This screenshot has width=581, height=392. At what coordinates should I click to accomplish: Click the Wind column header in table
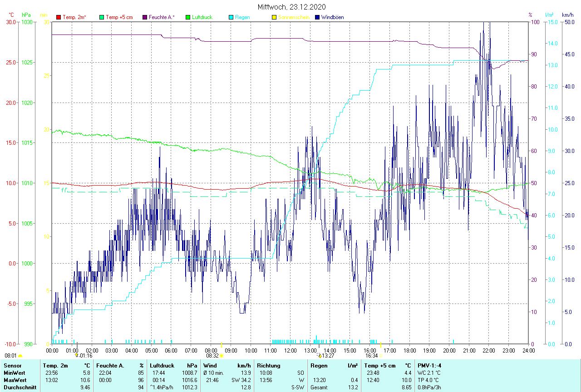point(210,365)
